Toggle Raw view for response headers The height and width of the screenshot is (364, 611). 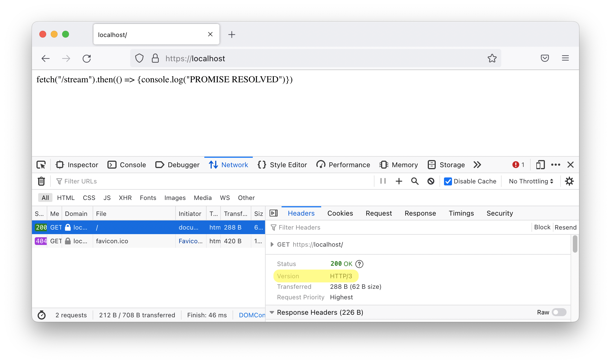click(x=559, y=312)
